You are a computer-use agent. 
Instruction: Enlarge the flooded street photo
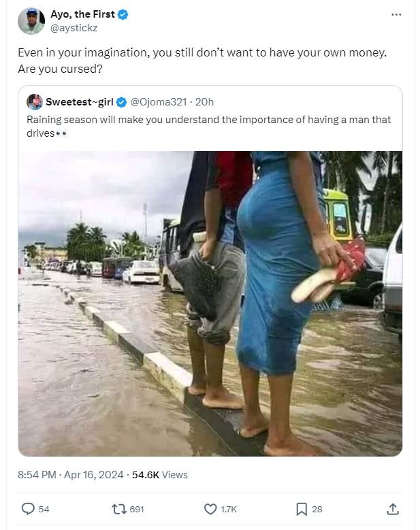(210, 303)
